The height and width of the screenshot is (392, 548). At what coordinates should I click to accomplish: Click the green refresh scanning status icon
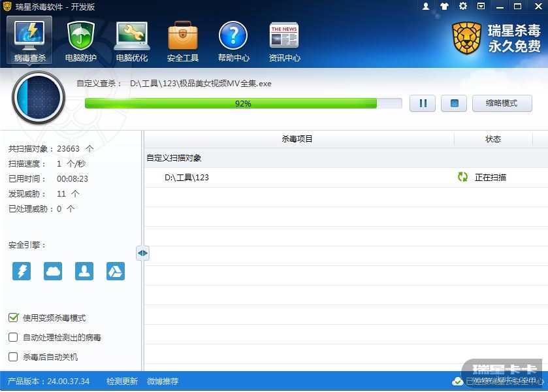click(x=462, y=177)
